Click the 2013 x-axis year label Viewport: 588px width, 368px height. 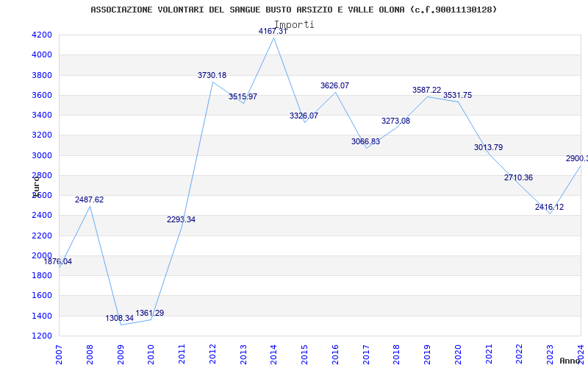pyautogui.click(x=243, y=354)
